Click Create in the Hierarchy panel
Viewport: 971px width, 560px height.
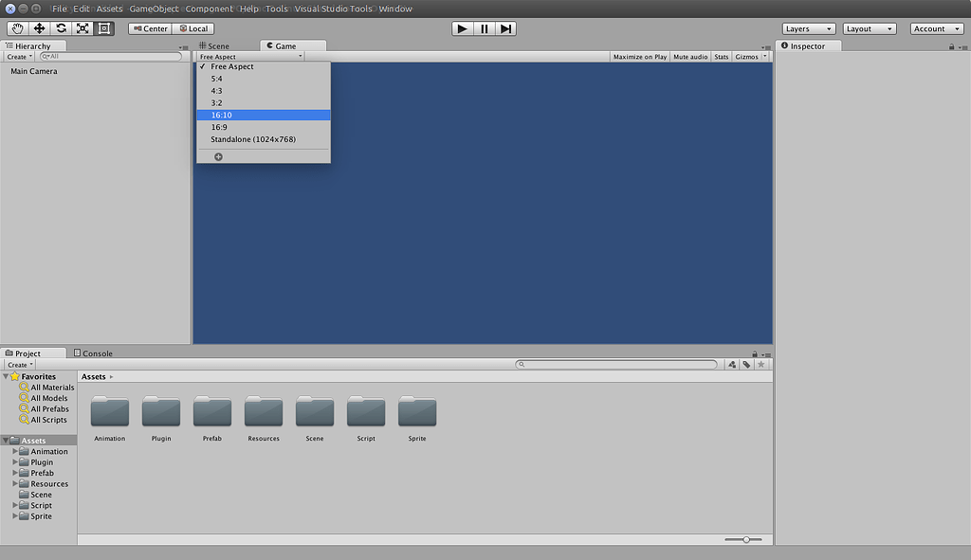[x=17, y=56]
